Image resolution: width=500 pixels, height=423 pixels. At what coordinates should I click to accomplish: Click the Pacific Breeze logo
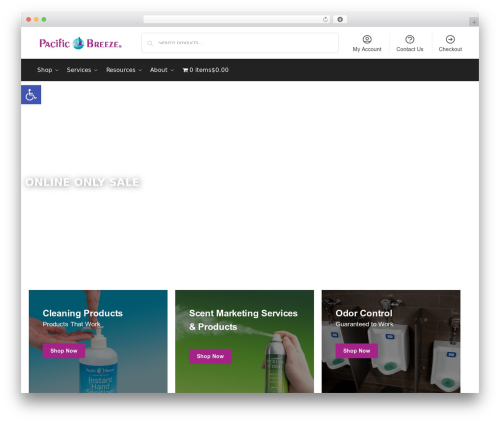coord(80,43)
